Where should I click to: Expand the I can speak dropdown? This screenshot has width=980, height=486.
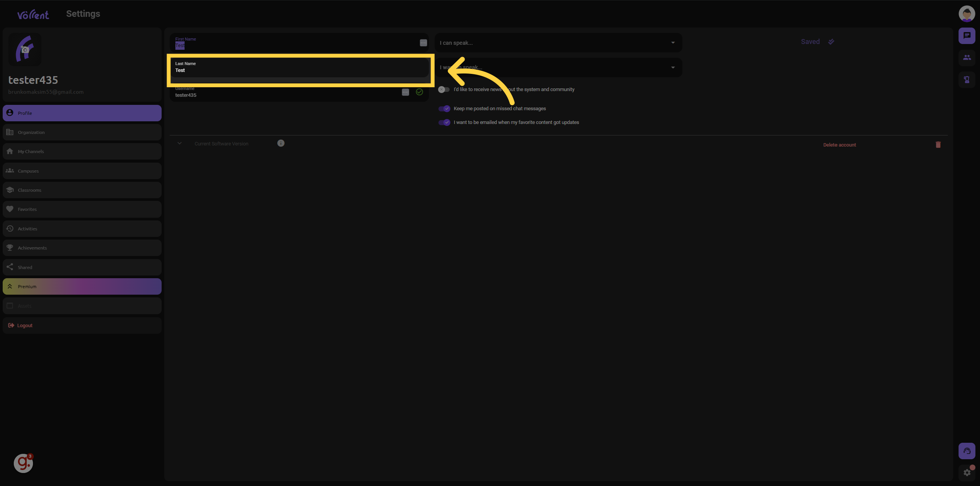coord(674,42)
